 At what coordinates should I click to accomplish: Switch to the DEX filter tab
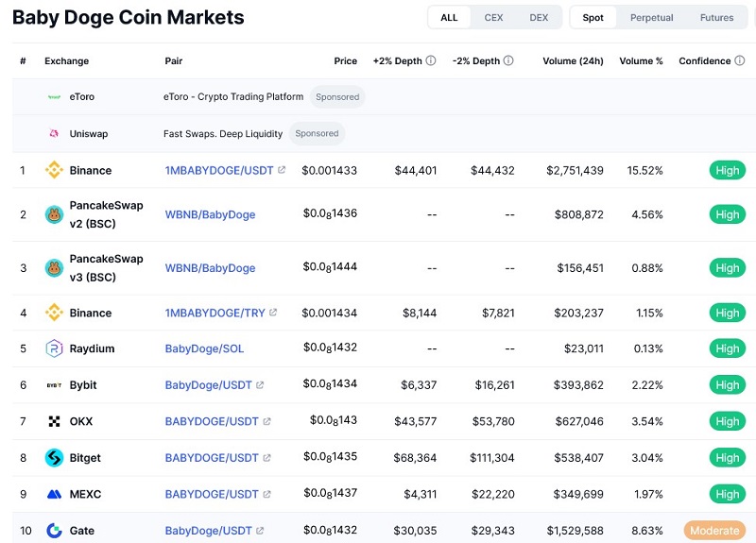(x=539, y=17)
